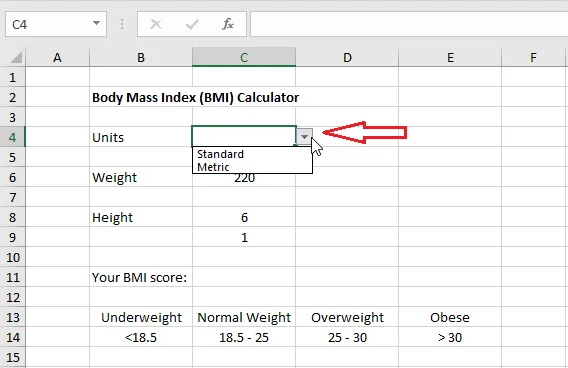Click the formula bar options dots handle
Viewport: 568px width, 368px height.
click(122, 24)
